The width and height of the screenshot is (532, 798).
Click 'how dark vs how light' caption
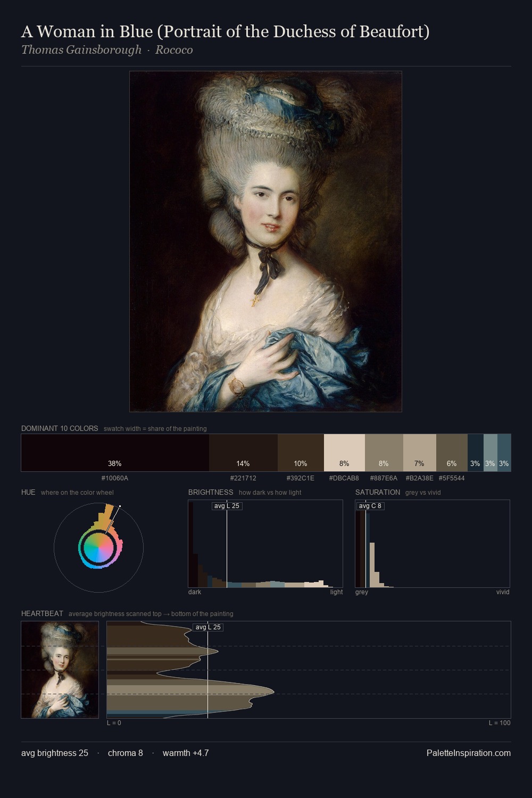coord(270,492)
